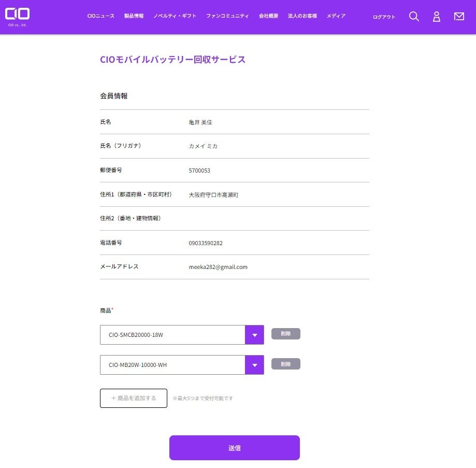Expand the CIO-MB20W-10000-WH dropdown arrow
Viewport: 476px width, 468px height.
(x=254, y=365)
